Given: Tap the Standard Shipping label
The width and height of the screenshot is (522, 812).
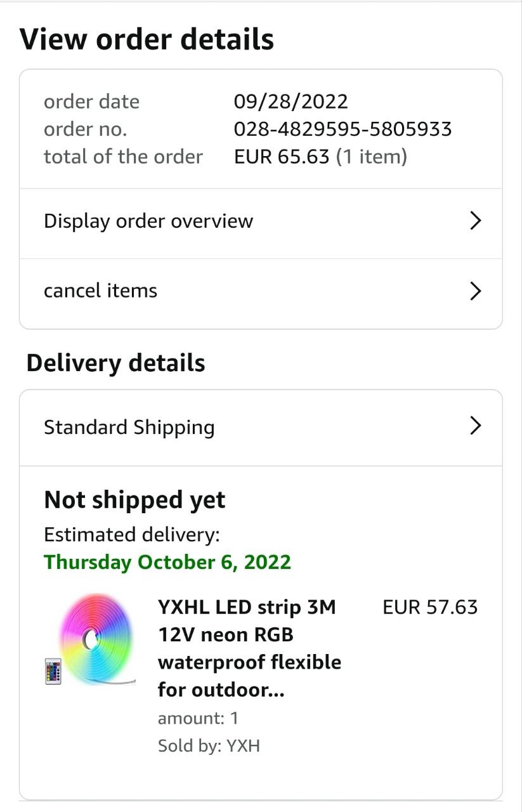Looking at the screenshot, I should 129,427.
